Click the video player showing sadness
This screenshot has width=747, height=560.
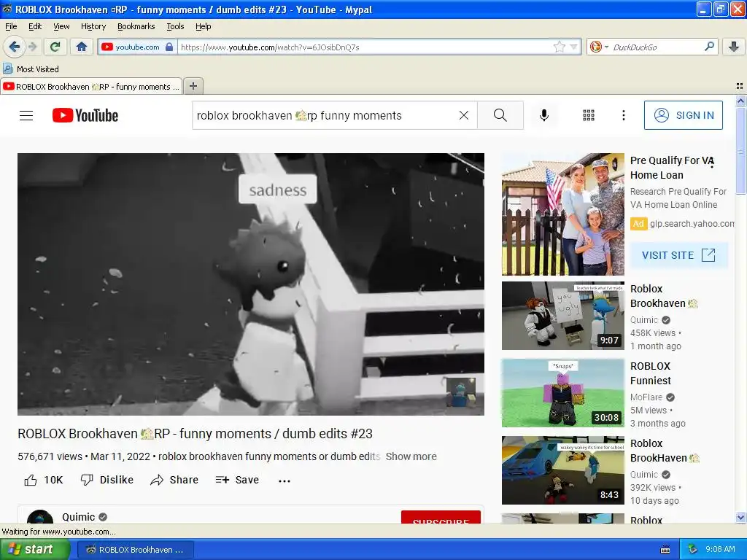(251, 284)
